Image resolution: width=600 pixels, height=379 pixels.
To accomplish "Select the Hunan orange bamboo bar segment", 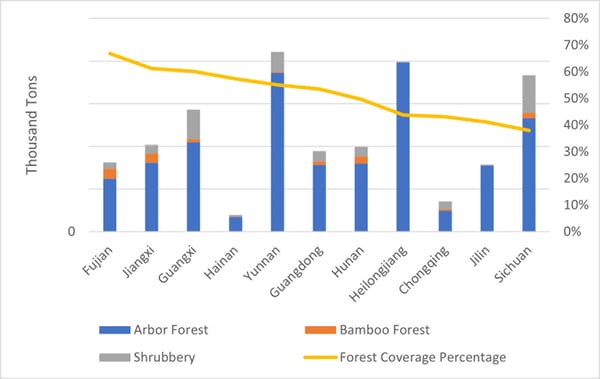I will pyautogui.click(x=361, y=160).
